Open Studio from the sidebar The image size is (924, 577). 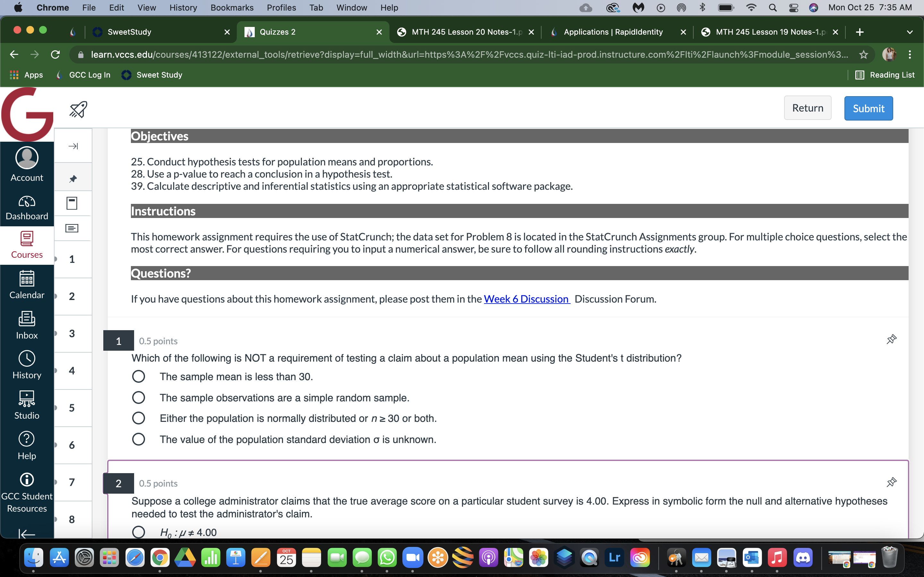(x=27, y=405)
